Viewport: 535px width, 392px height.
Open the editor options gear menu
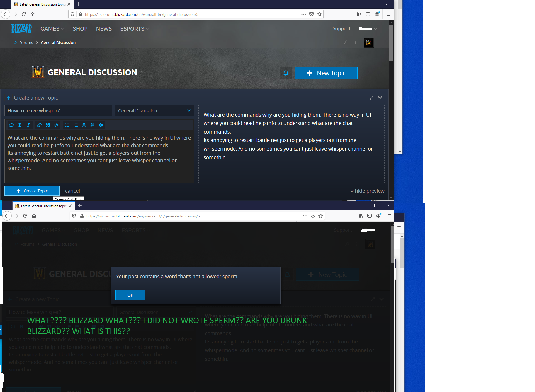coord(101,125)
